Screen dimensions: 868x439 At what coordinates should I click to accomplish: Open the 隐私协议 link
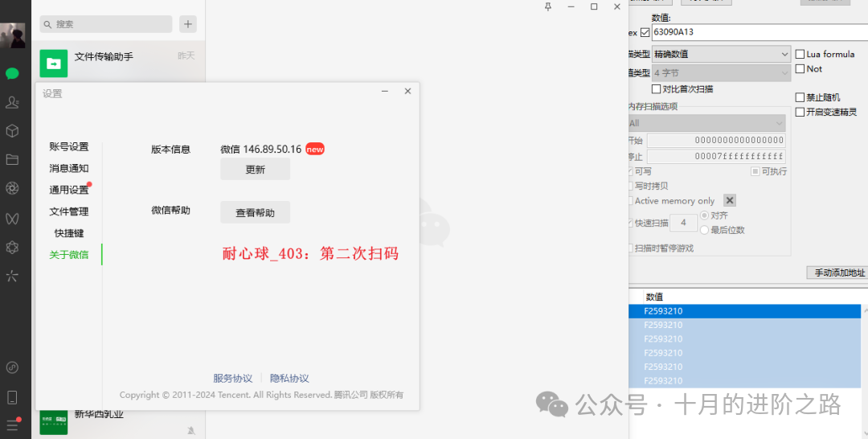[x=289, y=379]
